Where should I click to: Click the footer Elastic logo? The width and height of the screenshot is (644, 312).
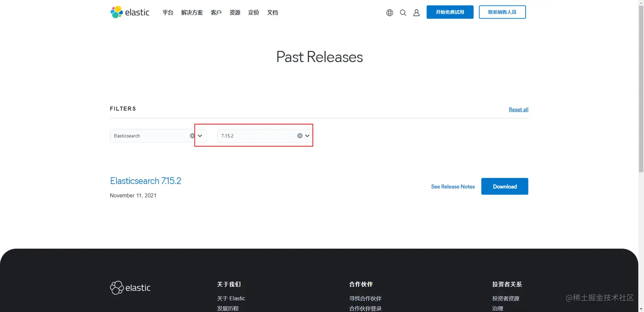pos(130,288)
